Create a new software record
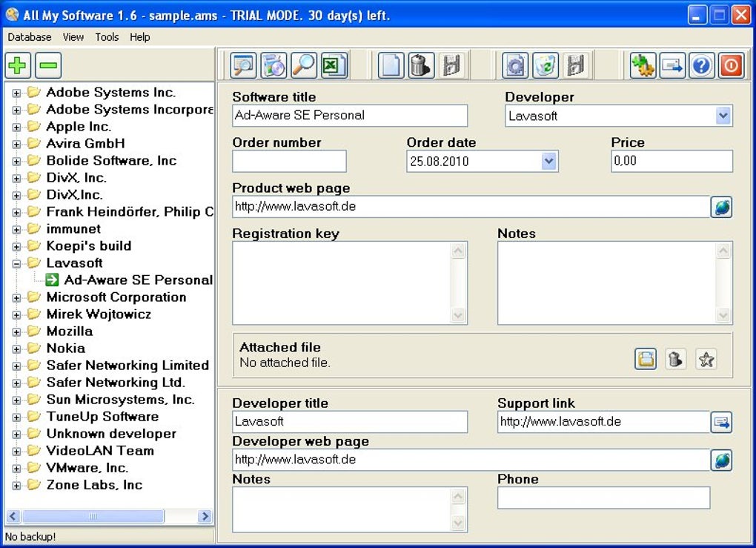756x548 pixels. (x=390, y=65)
